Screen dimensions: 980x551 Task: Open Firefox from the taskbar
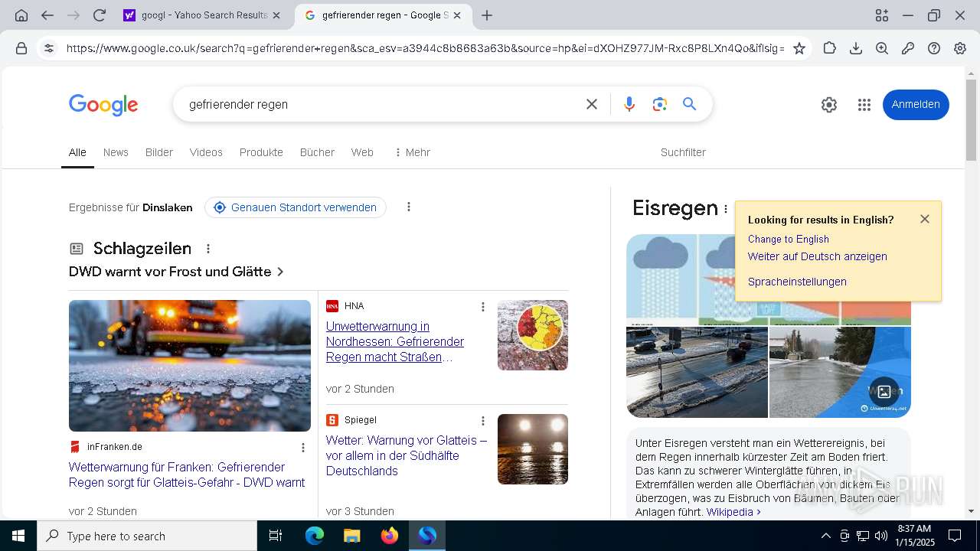(x=390, y=536)
